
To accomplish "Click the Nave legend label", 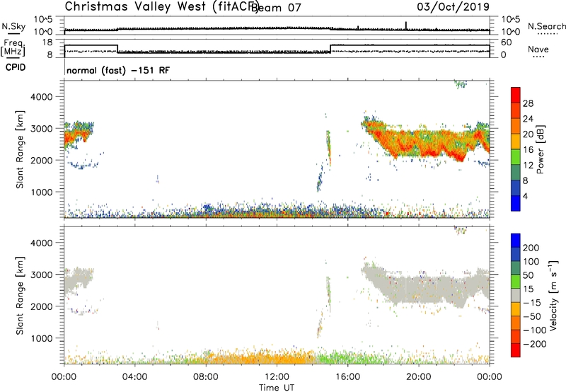I will coord(538,50).
